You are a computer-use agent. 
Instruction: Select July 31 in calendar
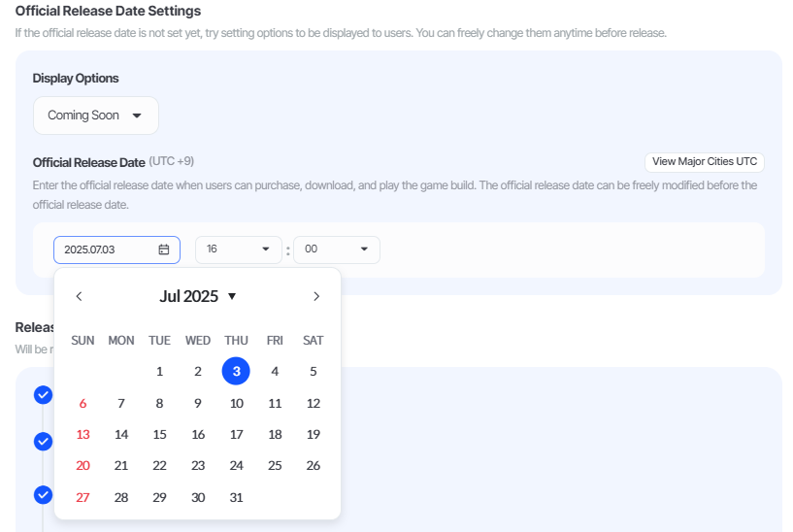236,498
